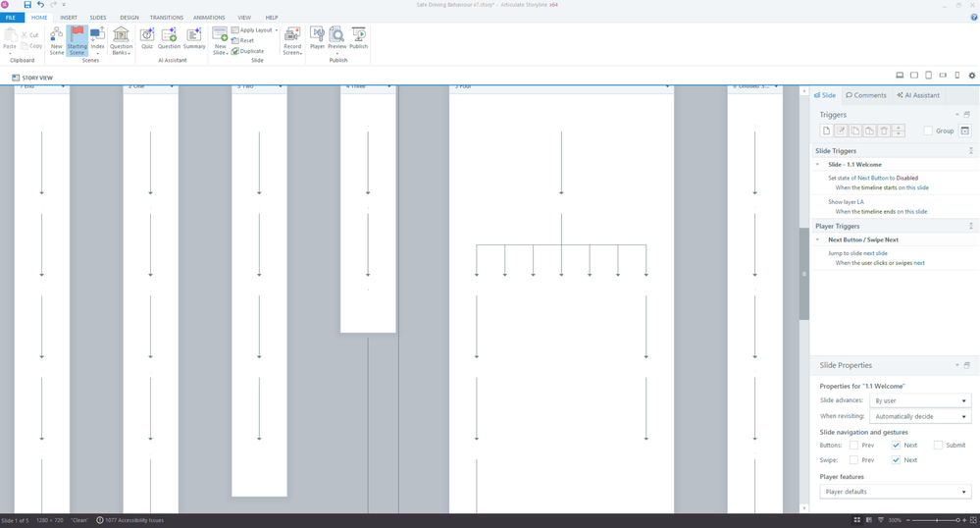The width and height of the screenshot is (980, 528).
Task: Open the Comments panel tab
Action: click(x=866, y=95)
